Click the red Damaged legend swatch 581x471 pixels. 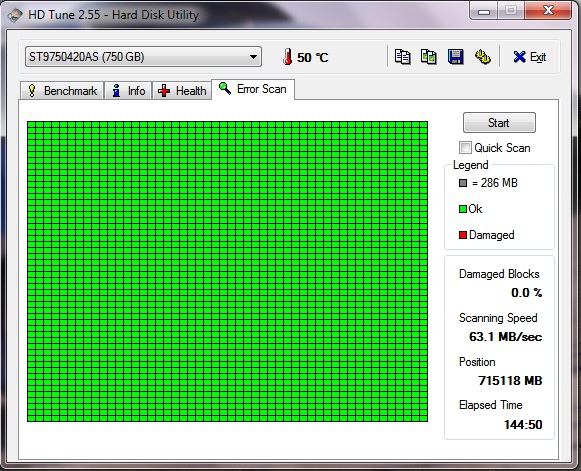(463, 235)
